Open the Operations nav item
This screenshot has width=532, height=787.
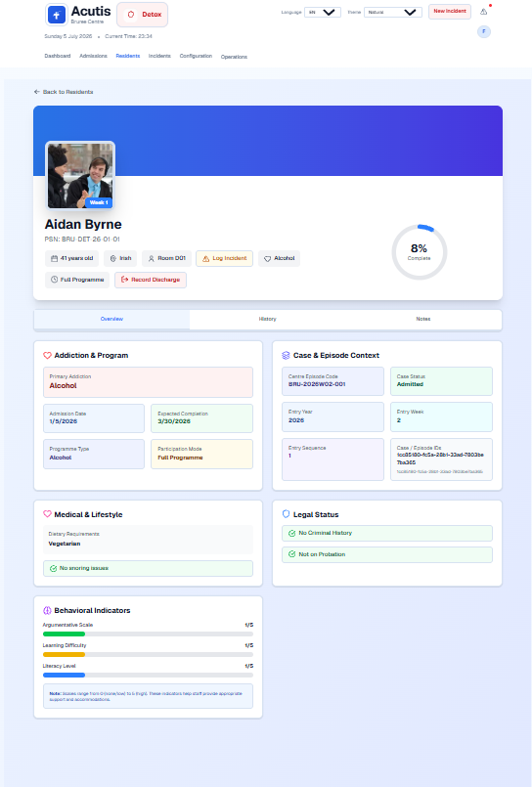coord(234,57)
